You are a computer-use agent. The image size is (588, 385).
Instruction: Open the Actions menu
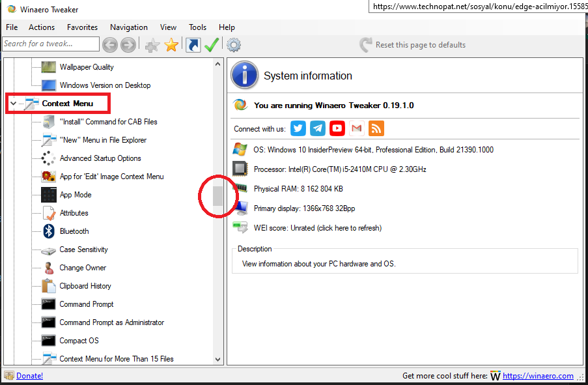pos(42,27)
